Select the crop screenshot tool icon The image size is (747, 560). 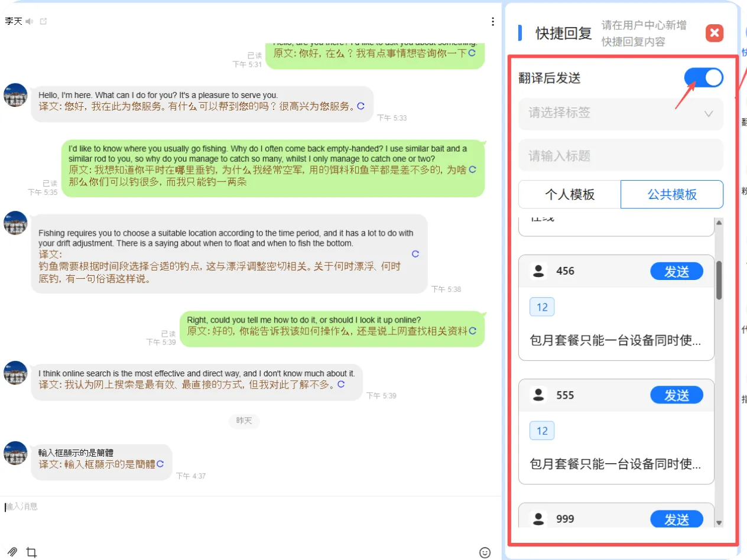click(32, 552)
